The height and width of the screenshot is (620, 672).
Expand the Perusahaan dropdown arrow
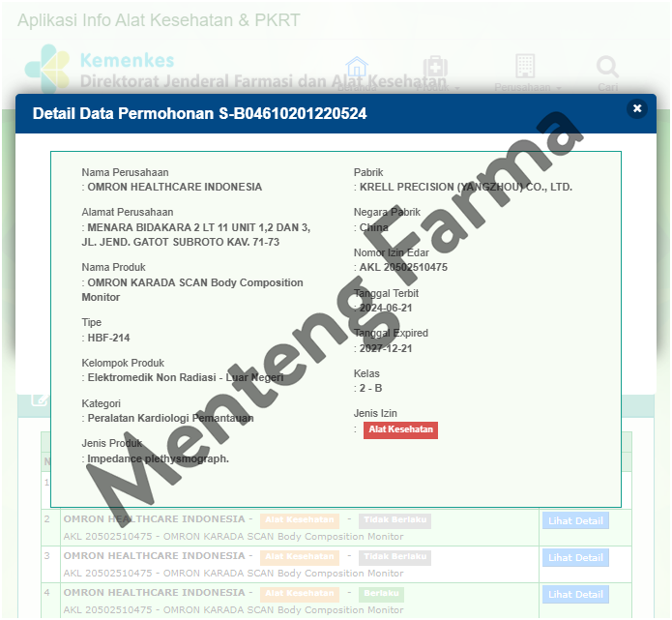click(x=559, y=88)
